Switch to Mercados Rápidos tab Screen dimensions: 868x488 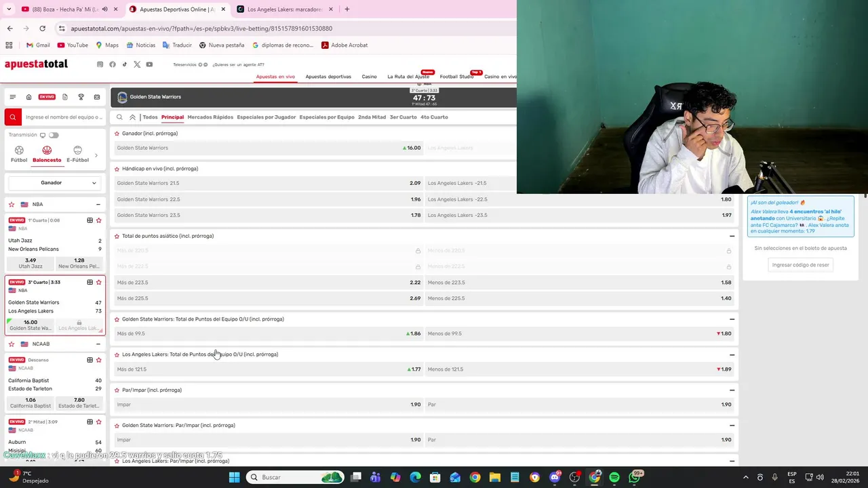[x=210, y=117]
